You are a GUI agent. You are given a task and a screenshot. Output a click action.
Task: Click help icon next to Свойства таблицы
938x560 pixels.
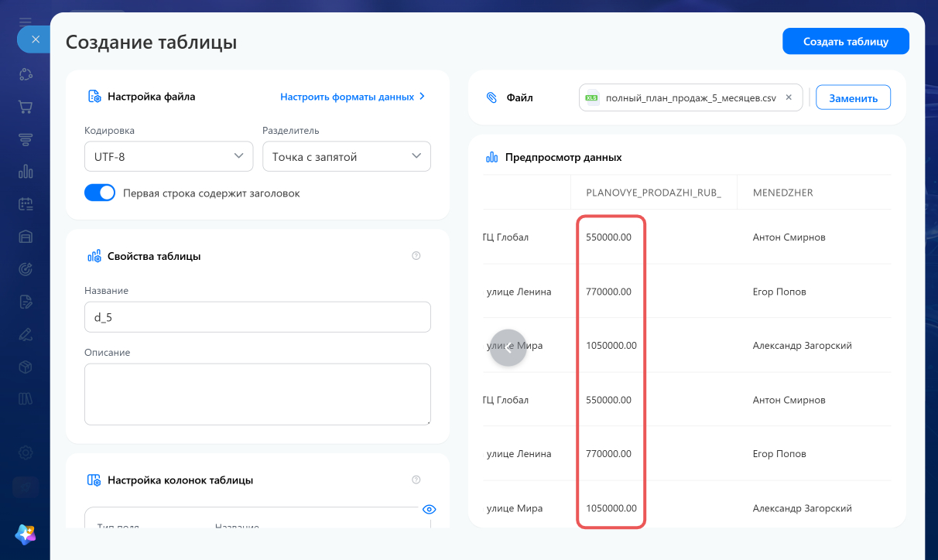tap(416, 256)
